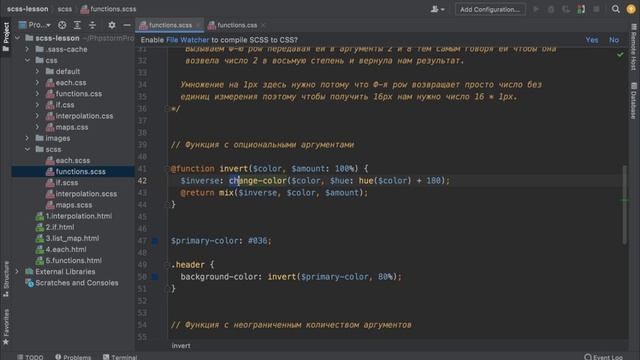Expand the functions.css file node
This screenshot has height=360, width=640.
point(38,93)
